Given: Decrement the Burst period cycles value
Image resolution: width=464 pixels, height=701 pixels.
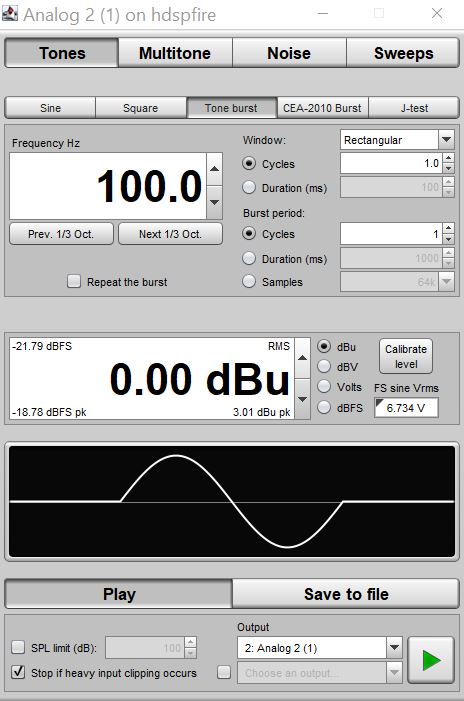Looking at the screenshot, I should (x=448, y=239).
